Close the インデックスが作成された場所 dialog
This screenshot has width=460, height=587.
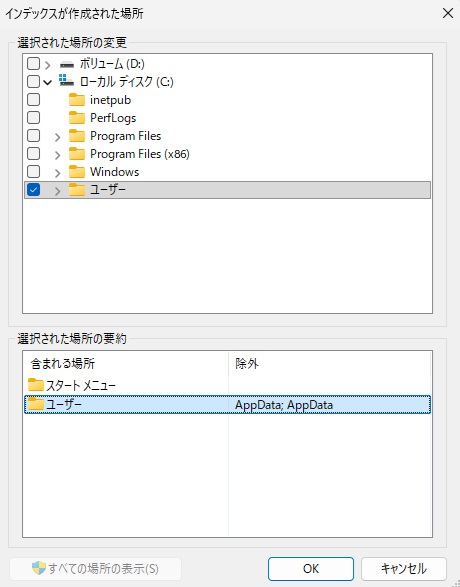tap(448, 13)
